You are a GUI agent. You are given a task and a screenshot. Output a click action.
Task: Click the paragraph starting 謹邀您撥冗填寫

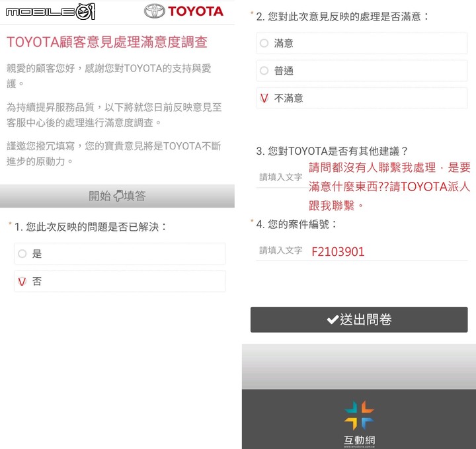(x=114, y=153)
